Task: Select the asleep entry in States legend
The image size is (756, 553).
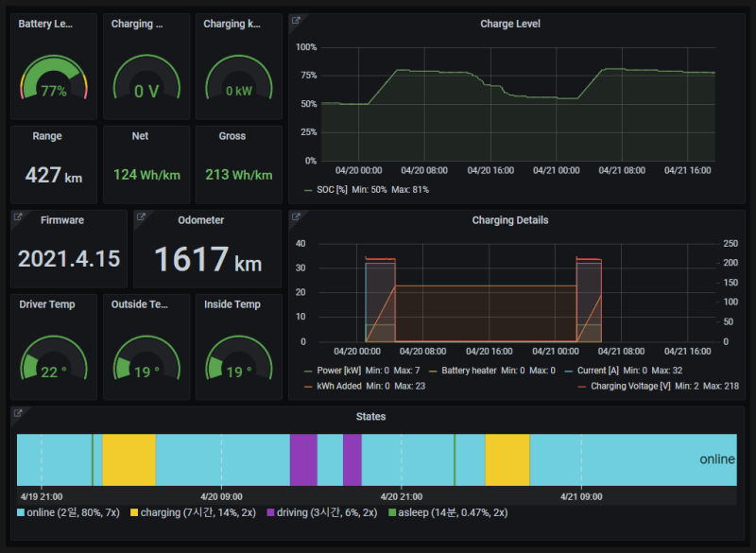Action: tap(448, 512)
